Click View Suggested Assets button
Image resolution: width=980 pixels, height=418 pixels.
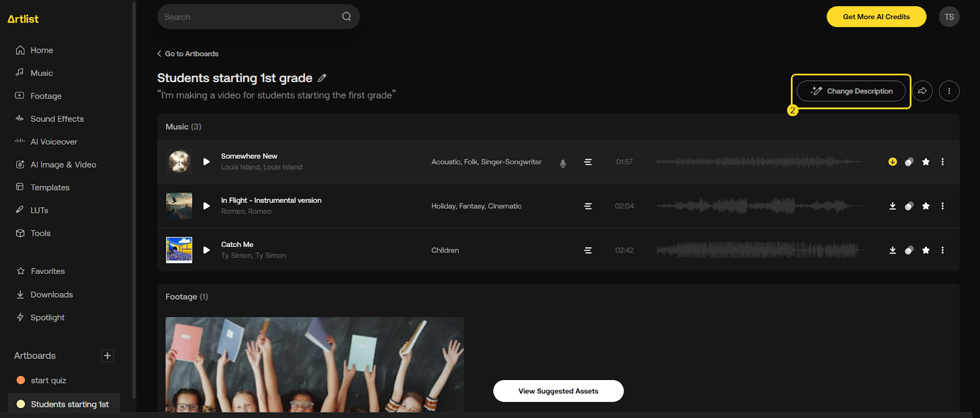pyautogui.click(x=558, y=391)
